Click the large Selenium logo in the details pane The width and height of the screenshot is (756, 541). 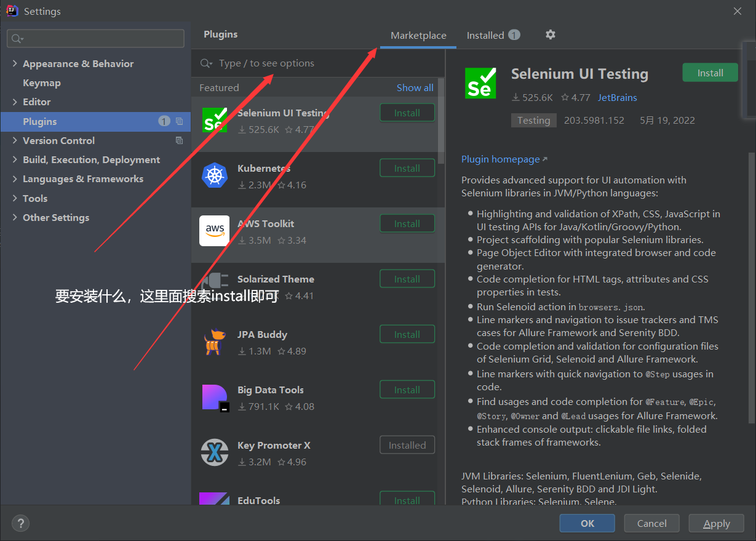click(x=480, y=83)
